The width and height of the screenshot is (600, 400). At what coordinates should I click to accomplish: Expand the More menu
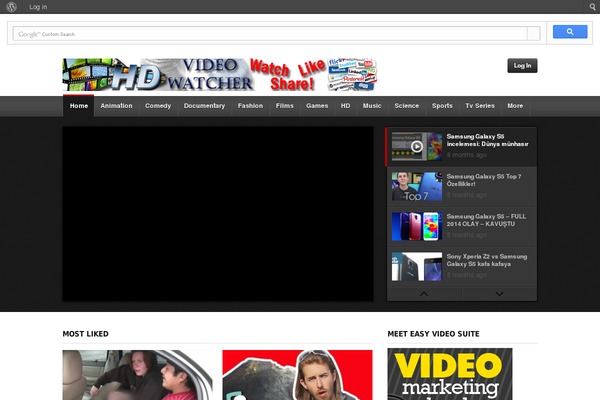(x=515, y=106)
